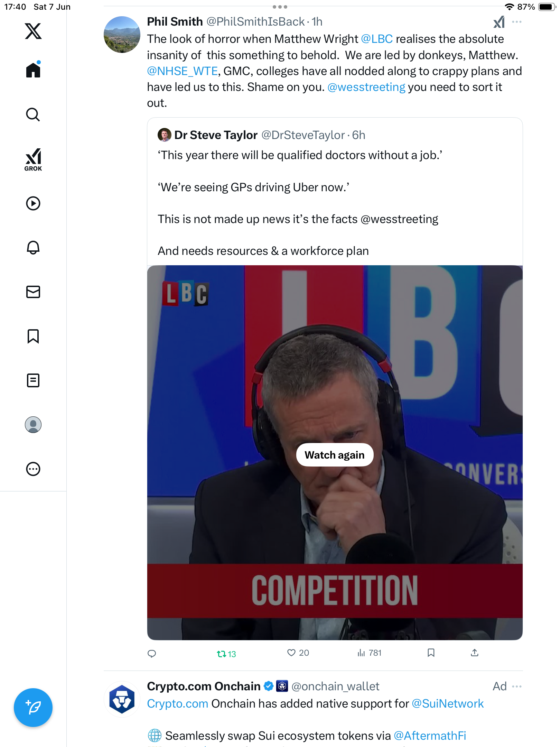
Task: Open the video play tab
Action: tap(33, 203)
